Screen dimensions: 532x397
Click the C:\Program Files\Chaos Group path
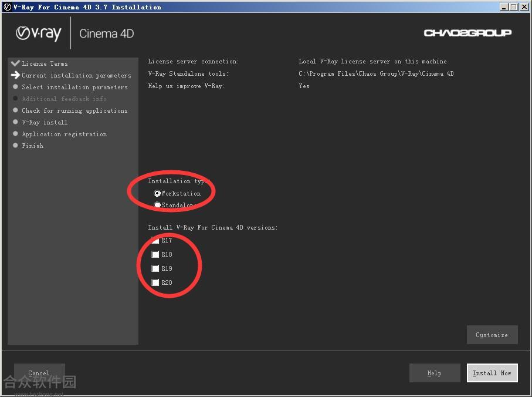coord(376,73)
